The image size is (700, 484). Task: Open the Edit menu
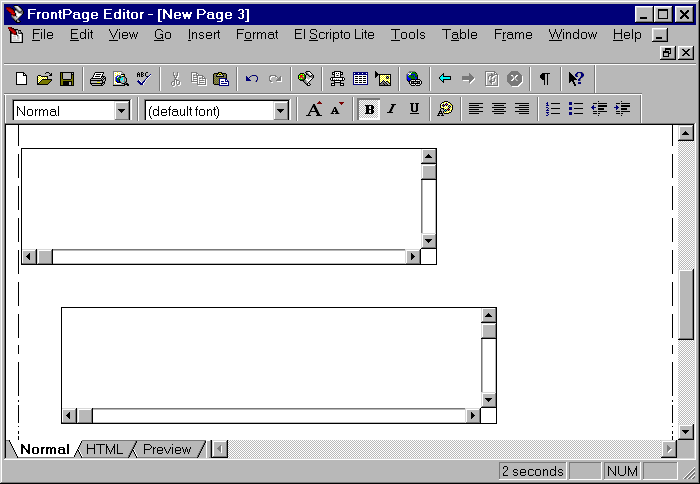81,34
